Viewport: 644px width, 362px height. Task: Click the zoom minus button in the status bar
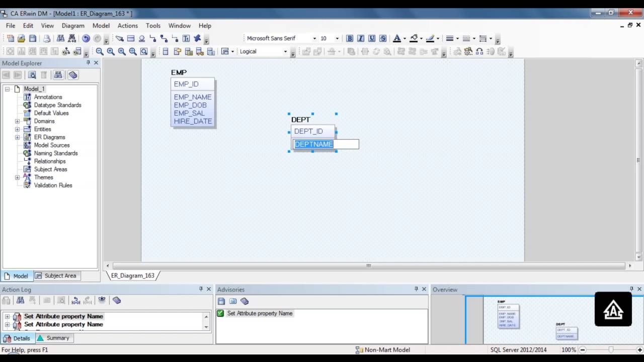pyautogui.click(x=583, y=350)
